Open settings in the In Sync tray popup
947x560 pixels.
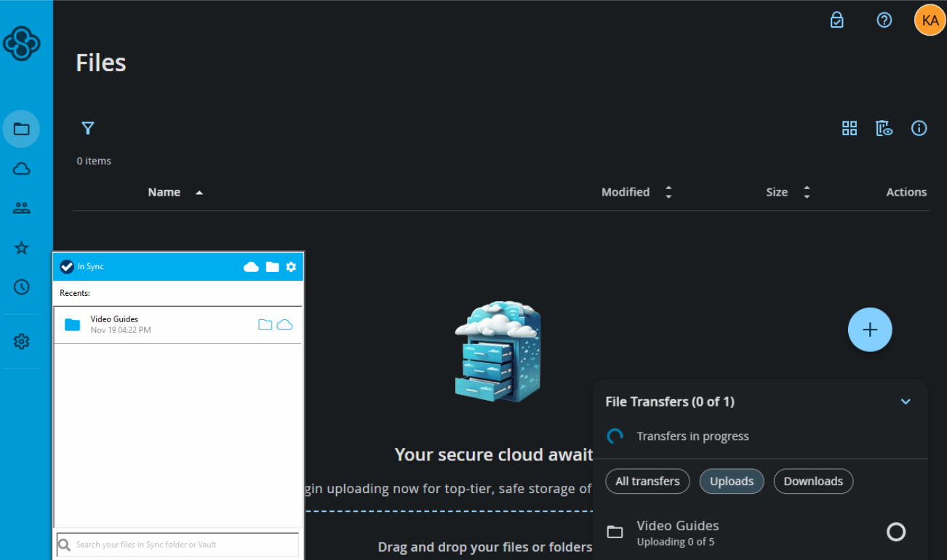pyautogui.click(x=291, y=267)
